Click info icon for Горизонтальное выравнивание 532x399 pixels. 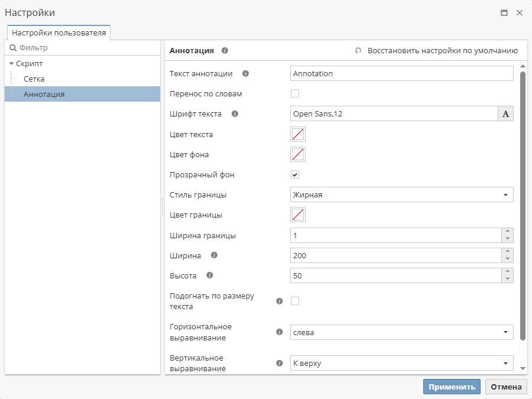280,332
